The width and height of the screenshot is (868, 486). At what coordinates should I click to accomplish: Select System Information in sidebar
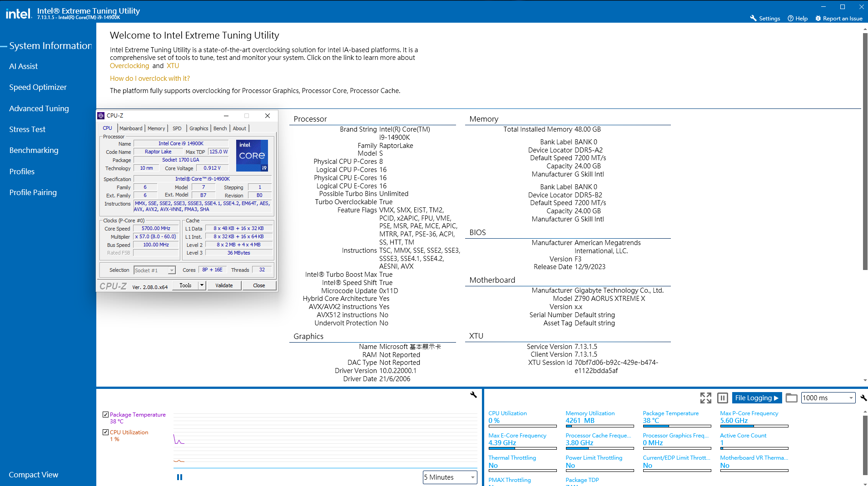(50, 46)
